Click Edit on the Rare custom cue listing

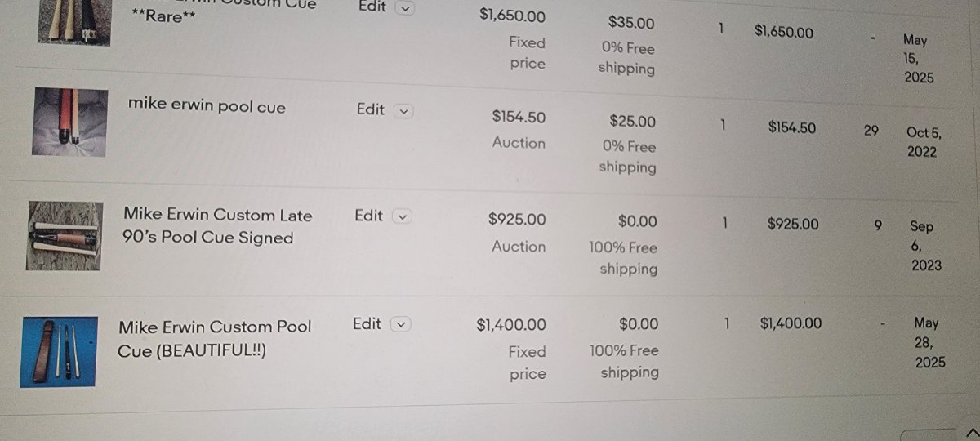(x=372, y=7)
